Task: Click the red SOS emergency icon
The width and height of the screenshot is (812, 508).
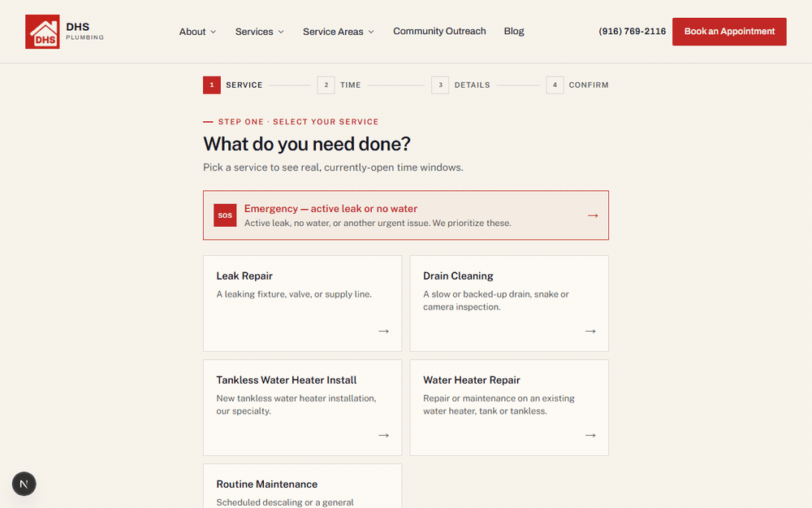Action: pyautogui.click(x=225, y=215)
